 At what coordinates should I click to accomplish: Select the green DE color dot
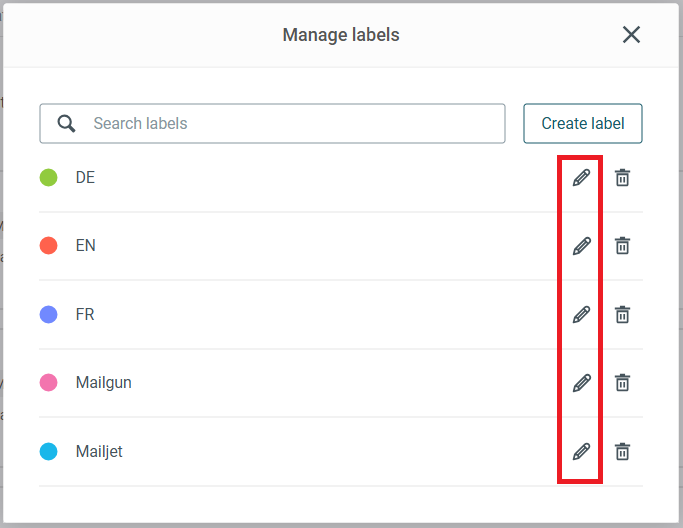coord(48,177)
